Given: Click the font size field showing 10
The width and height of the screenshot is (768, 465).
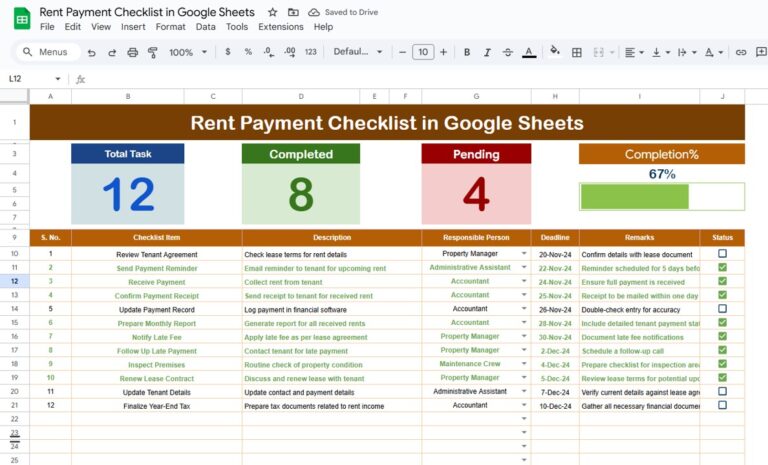Looking at the screenshot, I should pyautogui.click(x=423, y=52).
